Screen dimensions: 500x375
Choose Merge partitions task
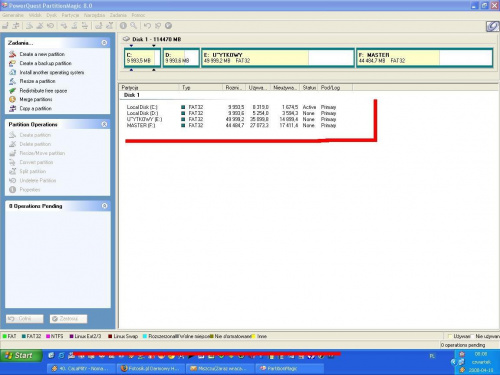36,99
